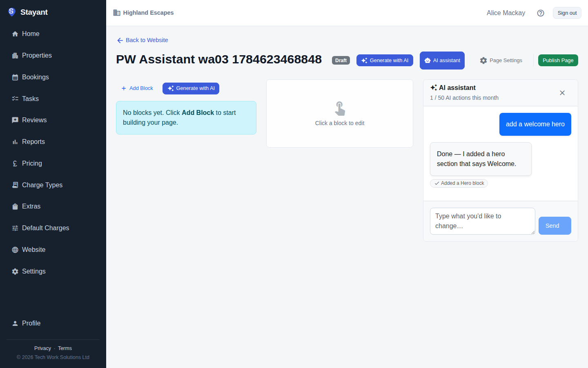
Task: Click Alice Mackay user name
Action: pos(506,13)
